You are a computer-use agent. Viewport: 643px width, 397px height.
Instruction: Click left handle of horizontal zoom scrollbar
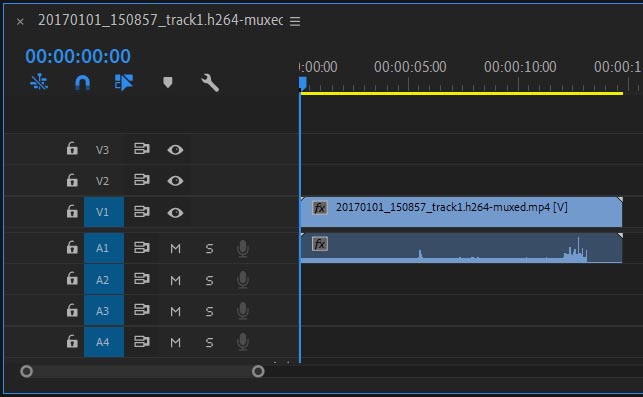point(27,372)
